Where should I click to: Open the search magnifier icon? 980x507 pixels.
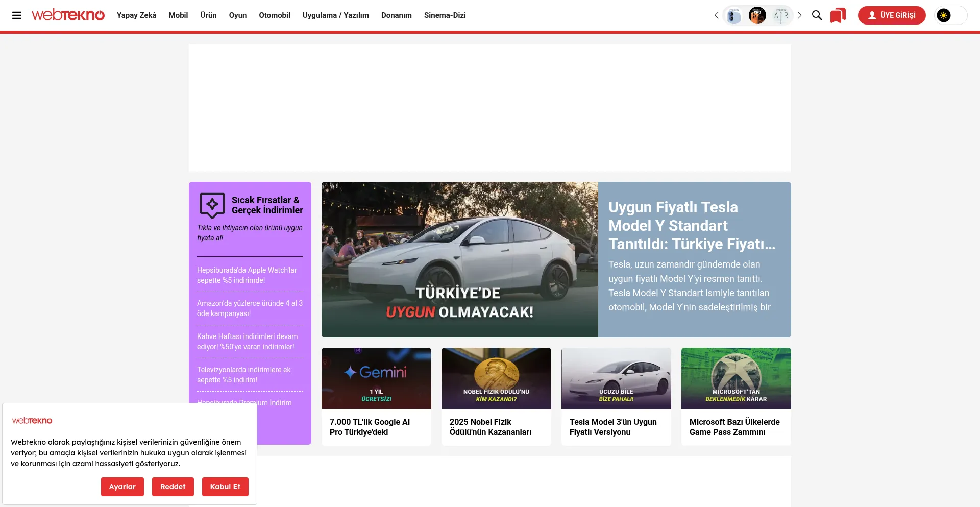coord(817,15)
